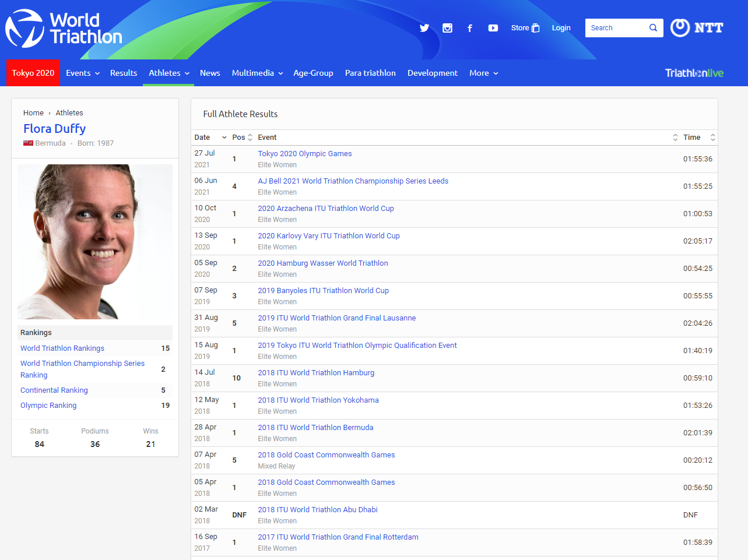Open the YouTube channel icon
748x560 pixels.
(x=493, y=28)
